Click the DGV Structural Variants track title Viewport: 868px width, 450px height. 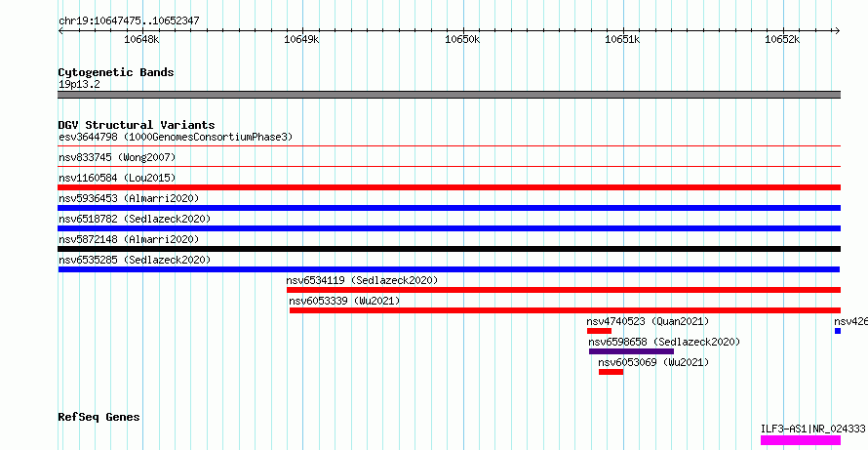tap(137, 125)
